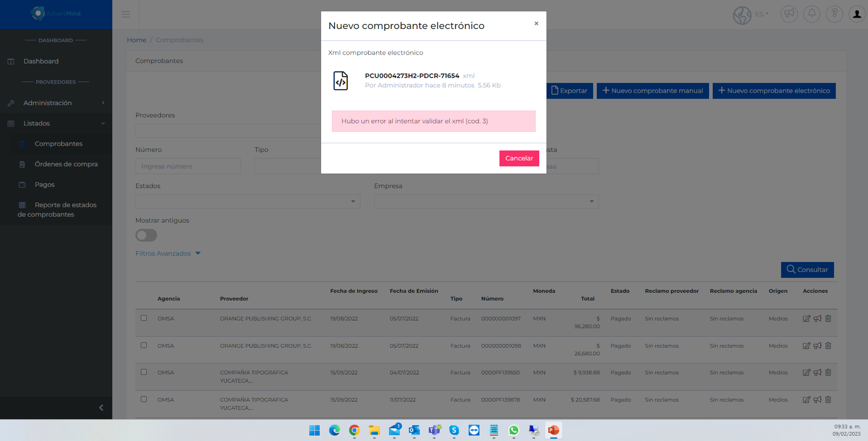Open the user profile avatar icon

[857, 14]
